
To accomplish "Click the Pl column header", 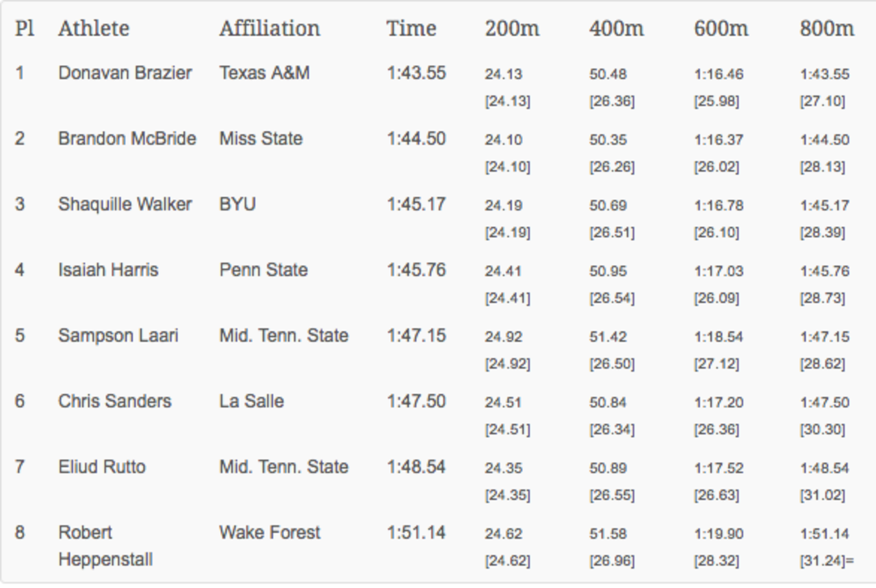I will [25, 28].
